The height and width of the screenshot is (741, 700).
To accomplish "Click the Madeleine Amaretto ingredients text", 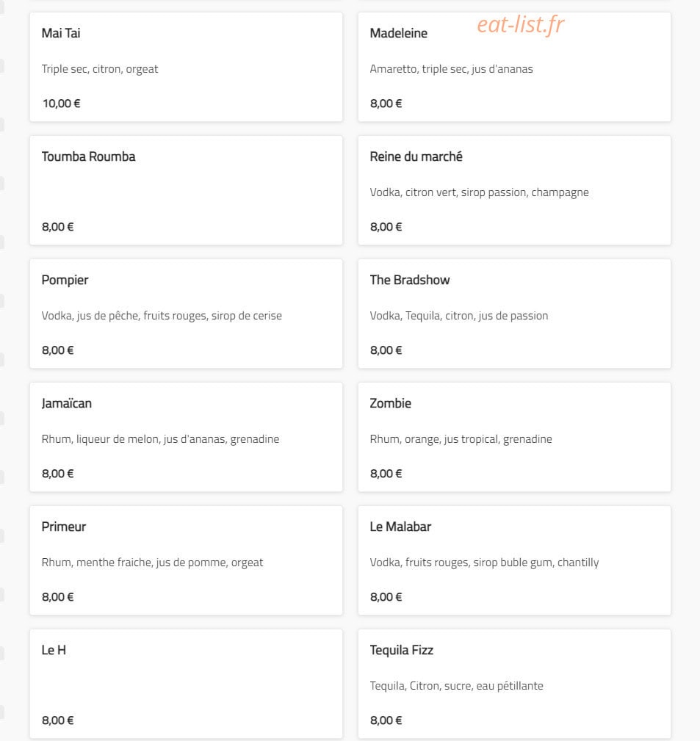I will tap(452, 70).
